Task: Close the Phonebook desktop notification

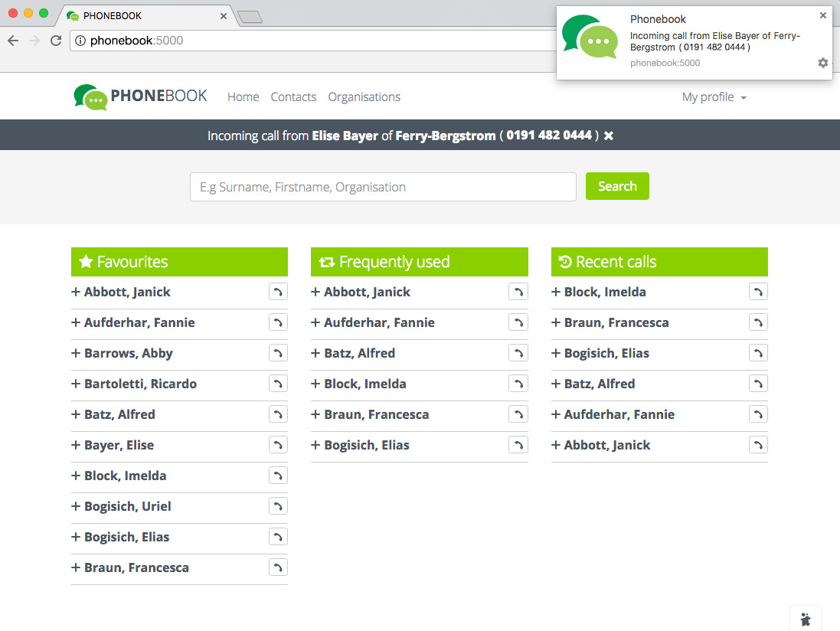Action: tap(823, 15)
